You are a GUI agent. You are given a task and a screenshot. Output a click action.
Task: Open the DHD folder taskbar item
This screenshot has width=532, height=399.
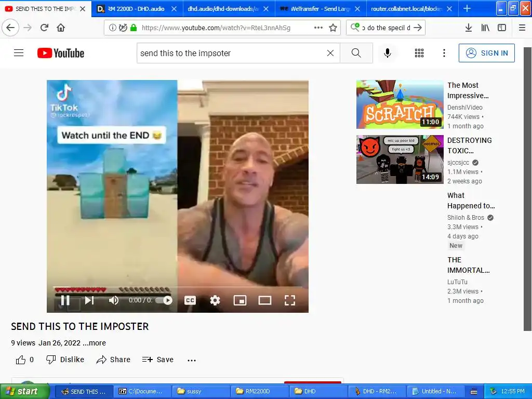(317, 391)
